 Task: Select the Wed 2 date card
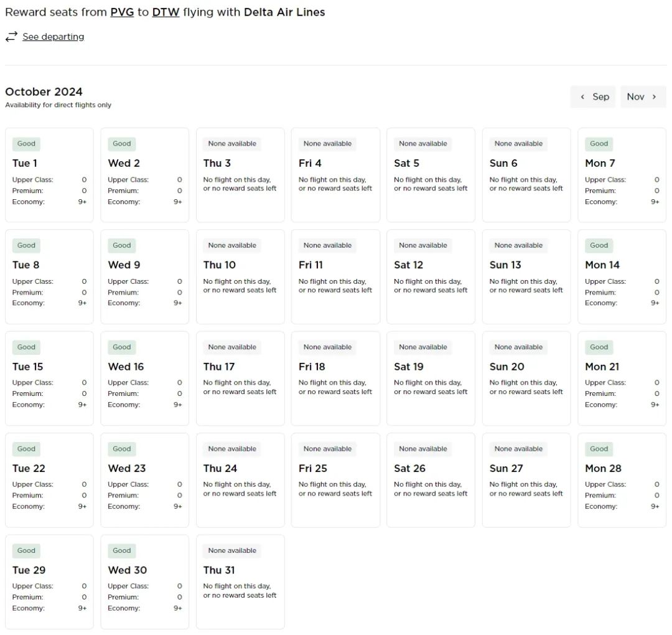[144, 175]
